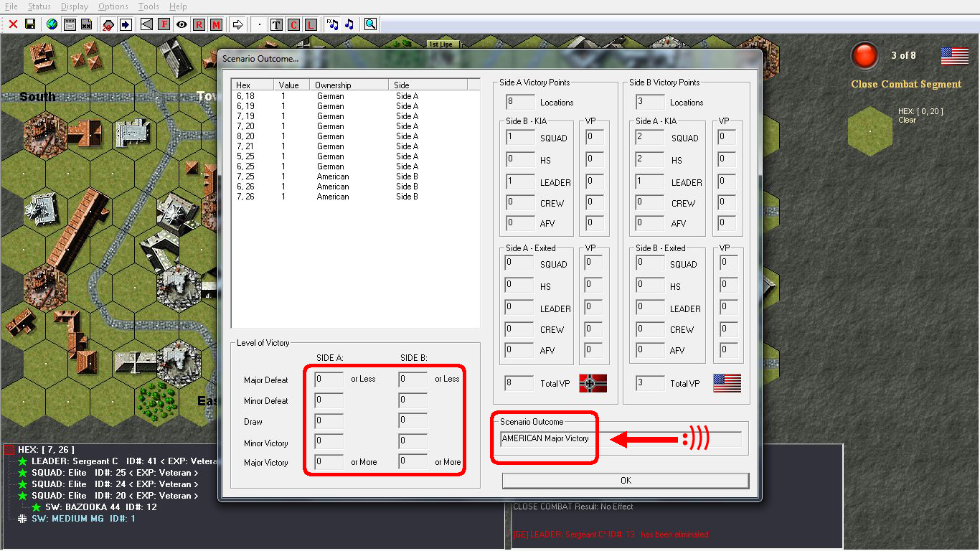
Task: Select the SQUAD: Elite ID# 20 entry
Action: [115, 496]
